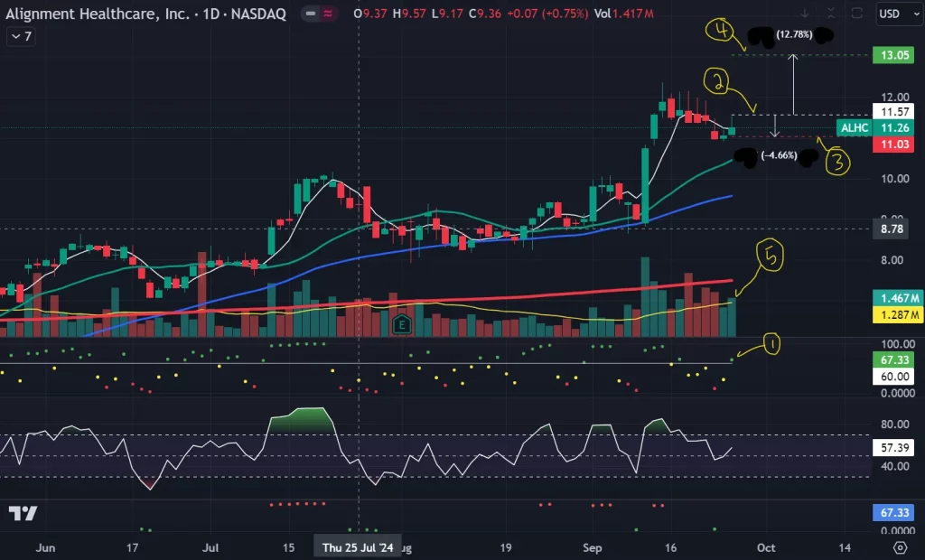Click the 40.00 oscillator scale label
The image size is (925, 560).
coord(895,466)
